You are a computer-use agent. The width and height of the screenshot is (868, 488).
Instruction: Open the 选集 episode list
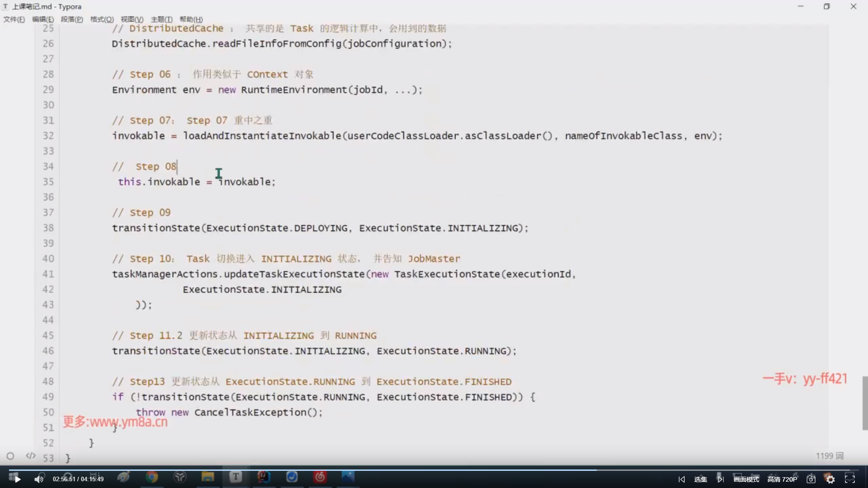click(700, 479)
